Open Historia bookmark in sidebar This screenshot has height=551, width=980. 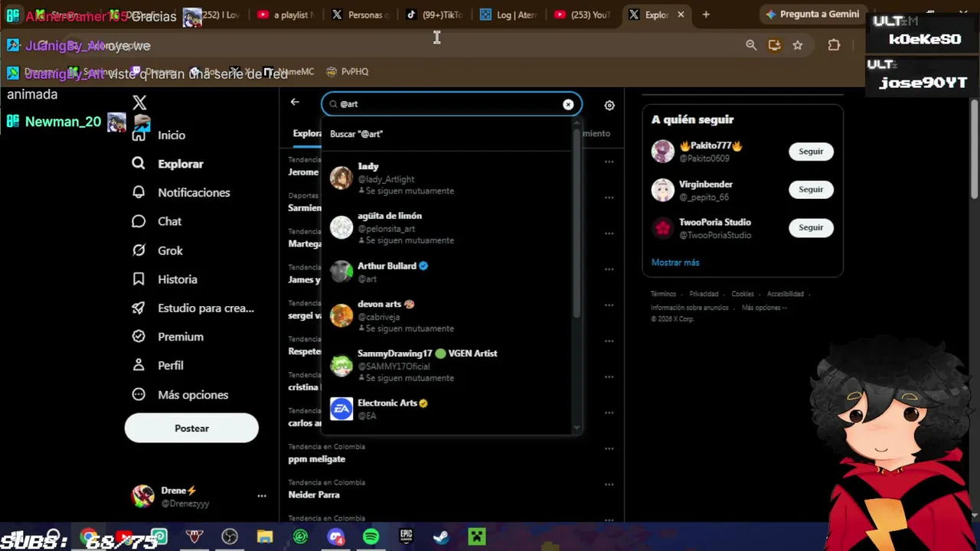pyautogui.click(x=165, y=279)
